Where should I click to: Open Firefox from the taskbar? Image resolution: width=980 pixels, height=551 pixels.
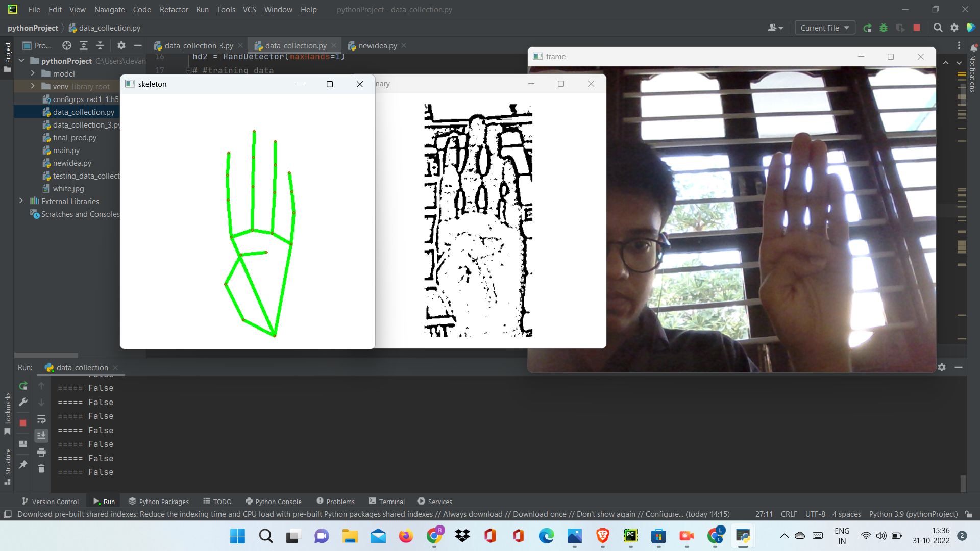pos(406,536)
